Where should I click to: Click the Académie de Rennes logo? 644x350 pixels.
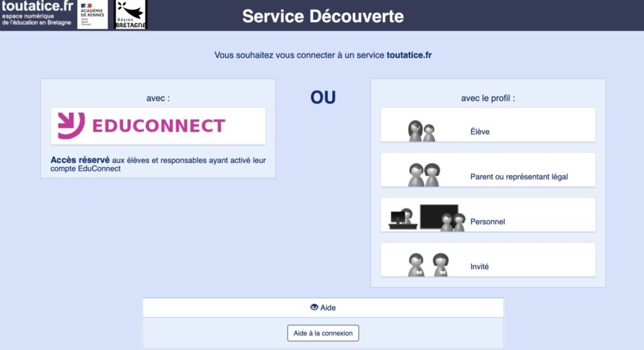92,14
